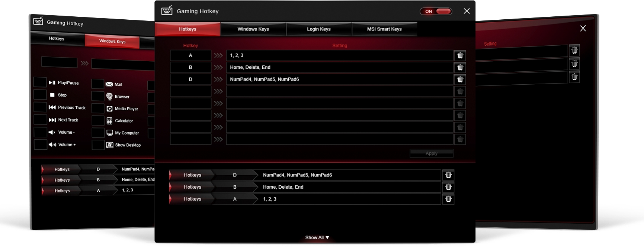
Task: Click the Calculator icon in left window
Action: tap(109, 121)
